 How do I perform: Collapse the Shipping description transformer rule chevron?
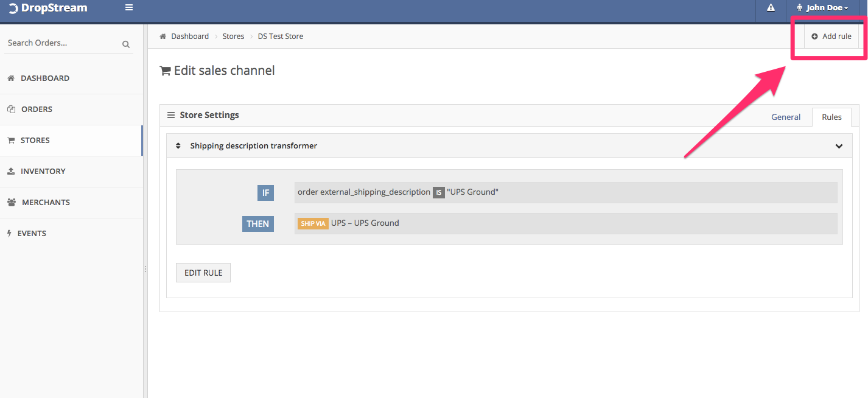coord(839,146)
